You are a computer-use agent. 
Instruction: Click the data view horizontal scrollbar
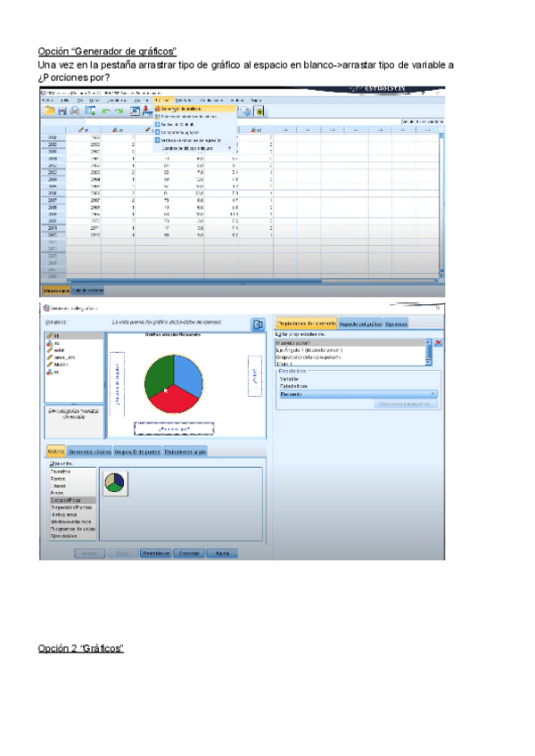point(252,281)
